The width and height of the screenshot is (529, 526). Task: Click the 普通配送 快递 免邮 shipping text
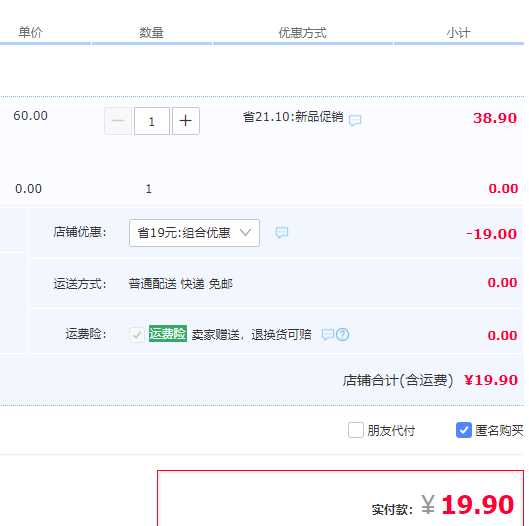180,284
